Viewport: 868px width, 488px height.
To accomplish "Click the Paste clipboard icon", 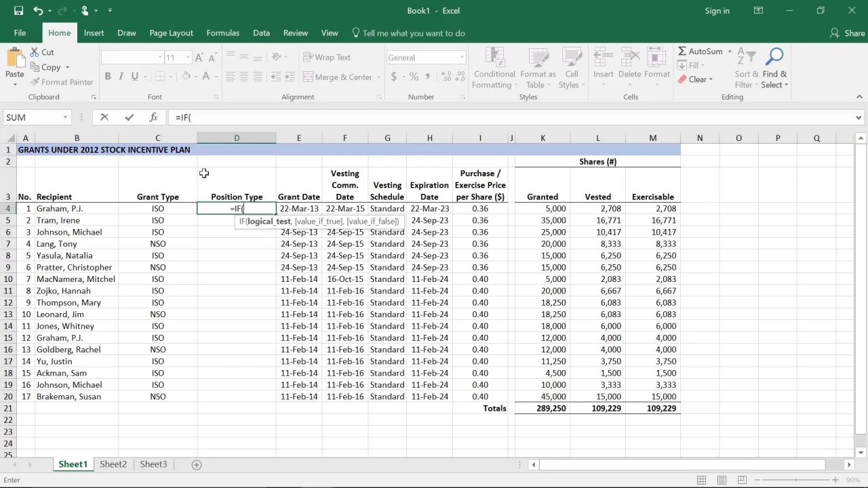I will click(x=14, y=60).
